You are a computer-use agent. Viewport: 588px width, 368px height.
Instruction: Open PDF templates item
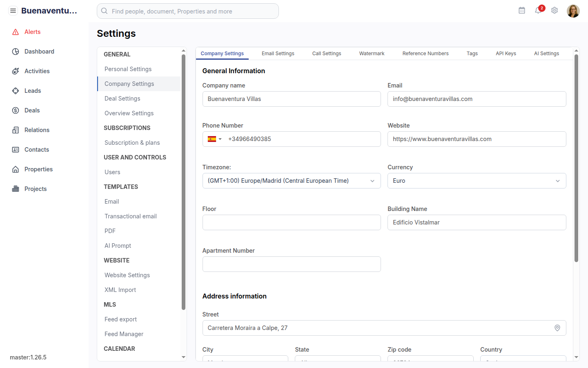click(x=139, y=231)
